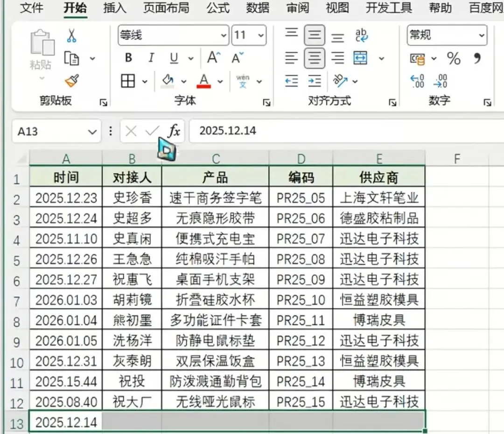Increase indent
The height and width of the screenshot is (434, 504).
(315, 81)
